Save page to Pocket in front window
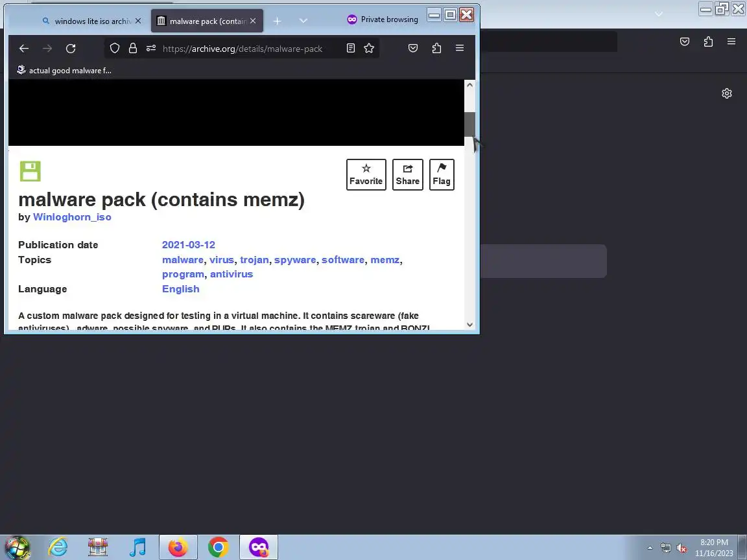This screenshot has width=747, height=560. 413,48
